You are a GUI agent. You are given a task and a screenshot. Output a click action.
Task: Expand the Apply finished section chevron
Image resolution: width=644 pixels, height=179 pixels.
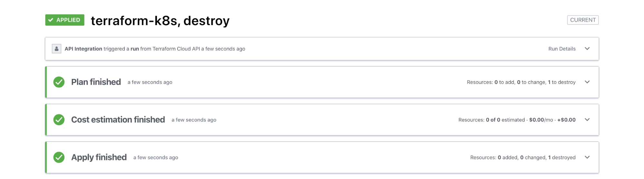587,157
